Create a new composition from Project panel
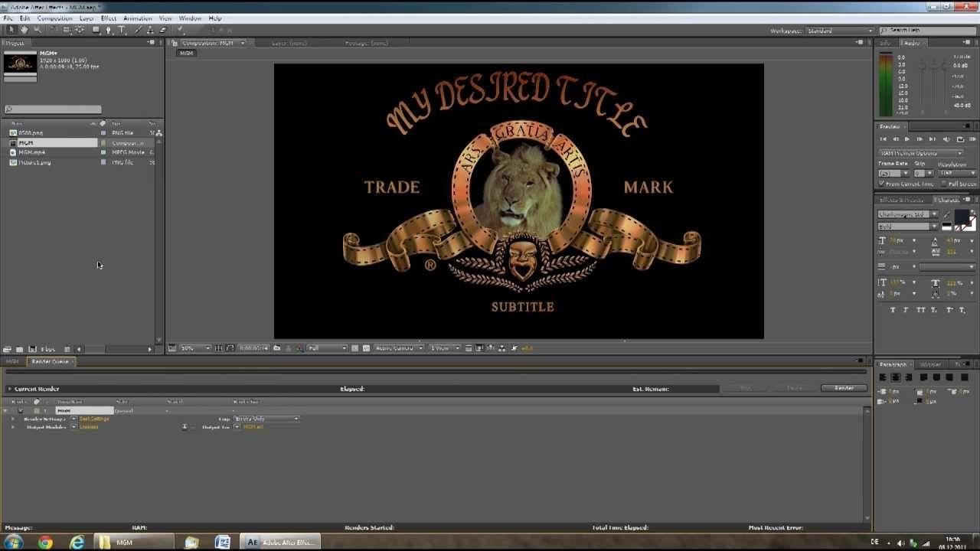Image resolution: width=980 pixels, height=551 pixels. (x=33, y=349)
